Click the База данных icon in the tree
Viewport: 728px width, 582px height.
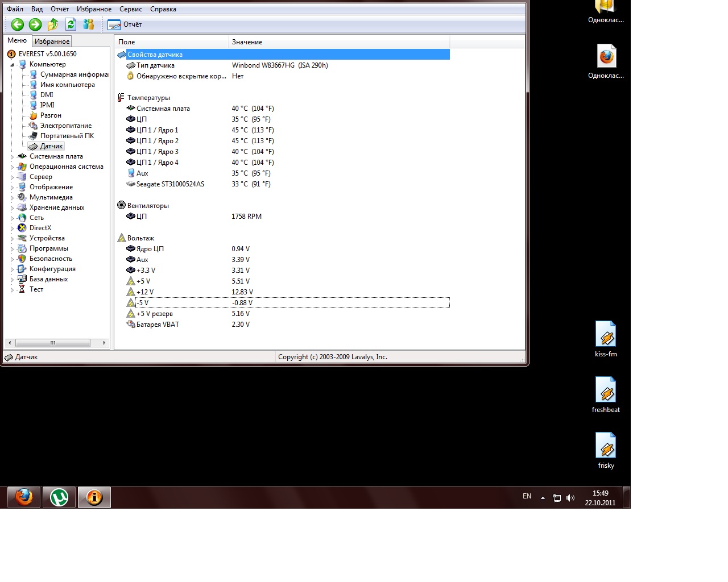point(22,279)
